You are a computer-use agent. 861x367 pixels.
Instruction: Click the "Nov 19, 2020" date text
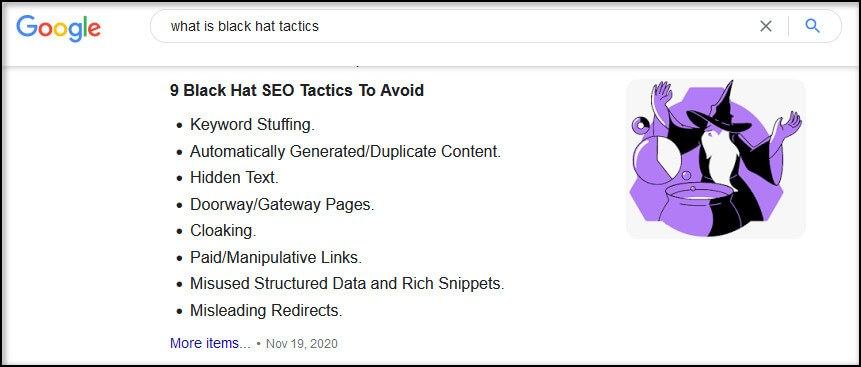click(301, 344)
